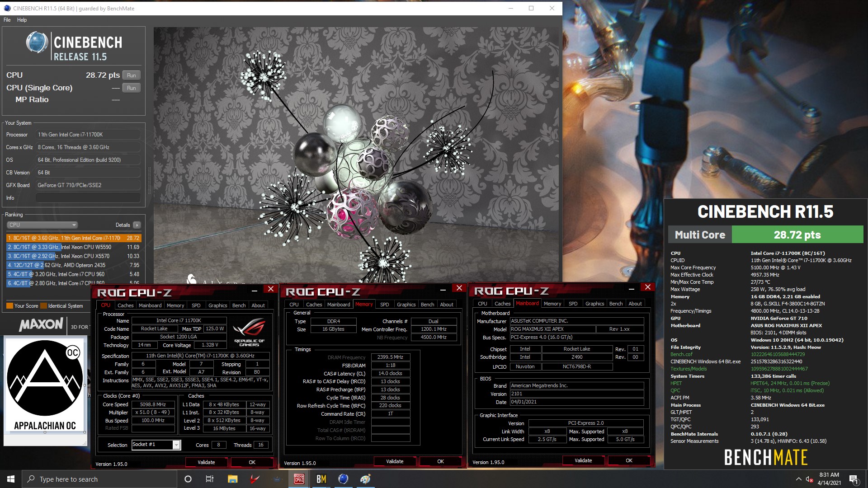
Task: Click HPET timer entry in BenchMate
Action: pos(676,383)
